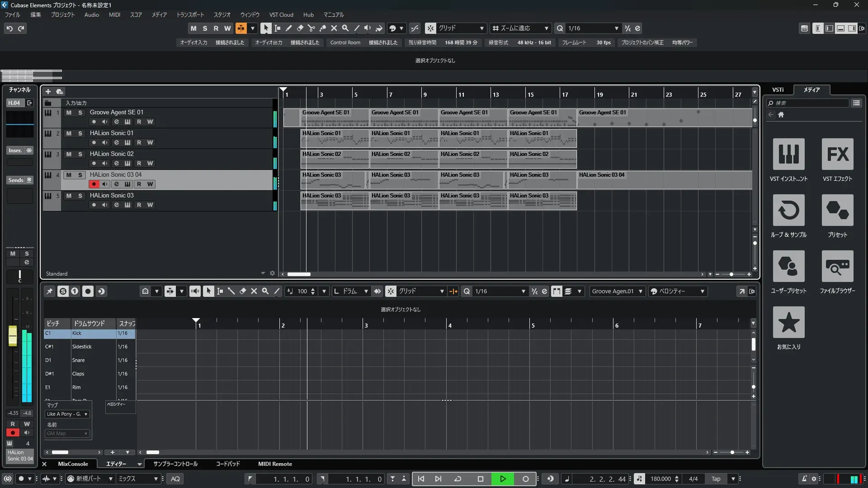Open the Favorites star tile
The width and height of the screenshot is (868, 488).
(x=788, y=322)
